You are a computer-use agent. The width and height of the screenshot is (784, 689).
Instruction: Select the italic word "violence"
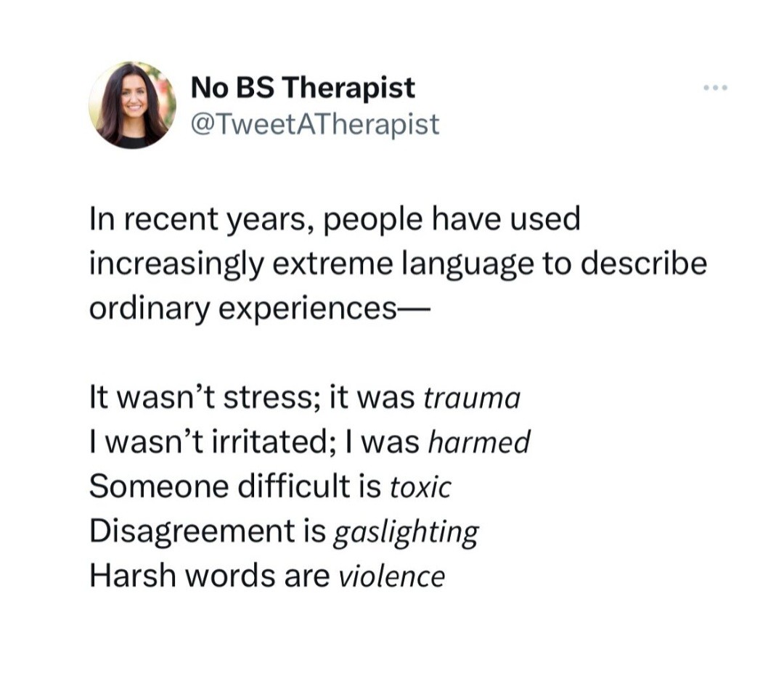click(x=392, y=576)
